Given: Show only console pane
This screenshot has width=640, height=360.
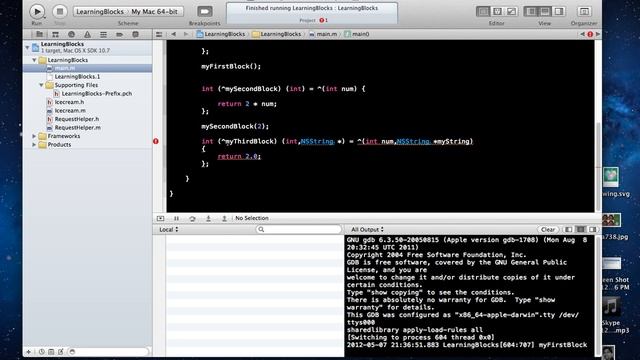Looking at the screenshot, I should 593,230.
